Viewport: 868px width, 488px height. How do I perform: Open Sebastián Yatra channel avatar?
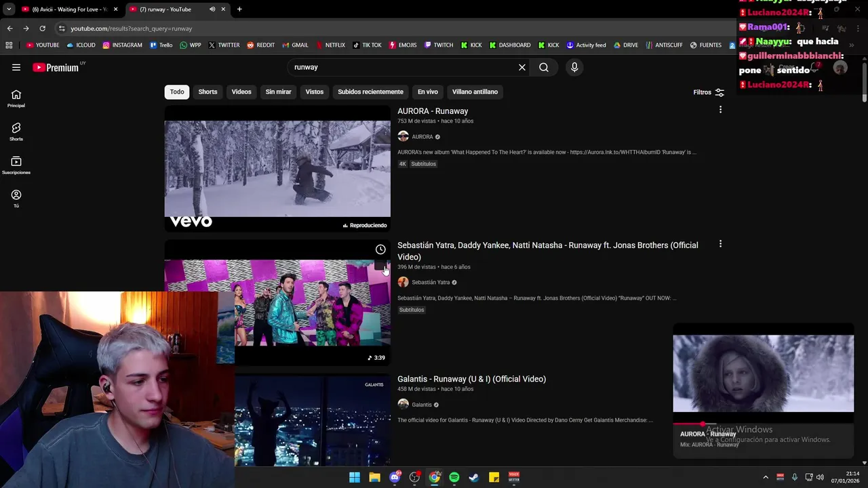click(403, 282)
